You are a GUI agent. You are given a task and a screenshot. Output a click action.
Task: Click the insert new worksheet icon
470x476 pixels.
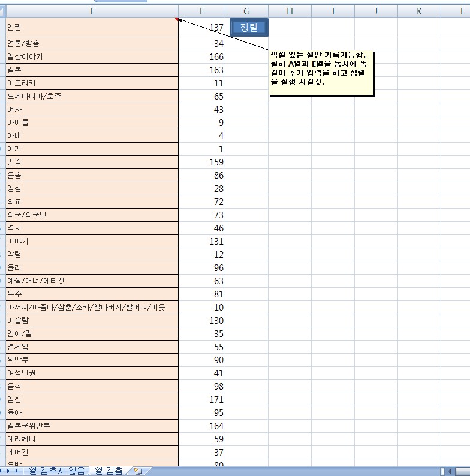(138, 471)
